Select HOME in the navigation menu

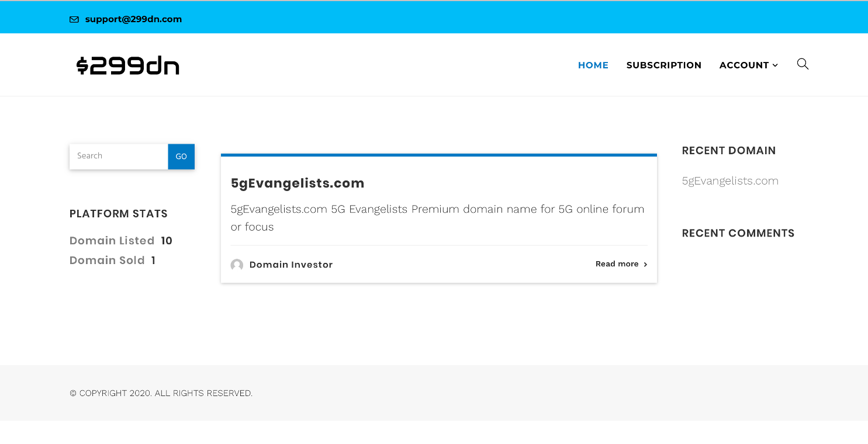pyautogui.click(x=593, y=65)
